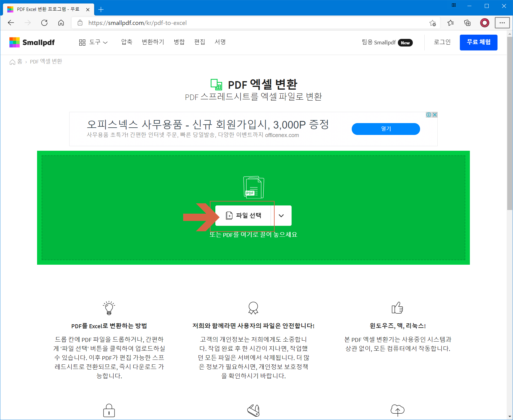This screenshot has width=513, height=420.
Task: Click the cloud upload icon at bottom
Action: click(x=397, y=410)
